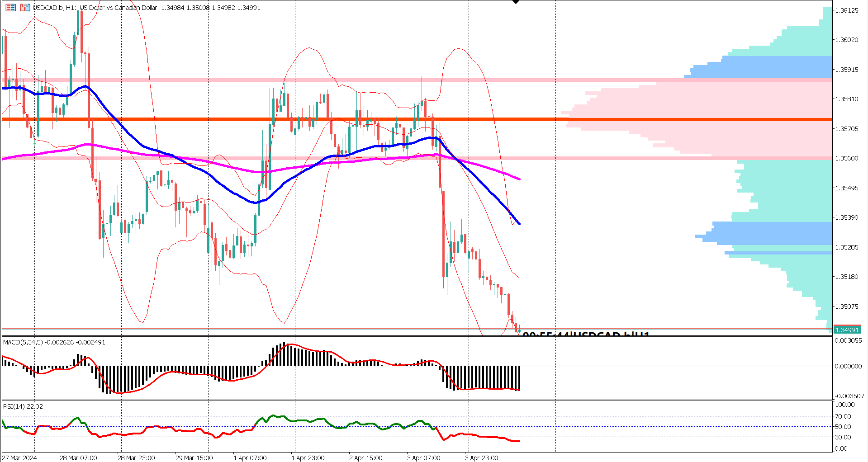Click the red-blue quote chart icon
Screen dimensions: 868x462
point(25,7)
